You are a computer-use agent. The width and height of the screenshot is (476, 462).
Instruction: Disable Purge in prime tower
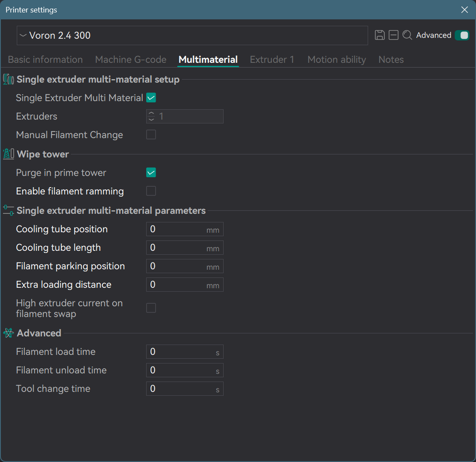point(151,172)
